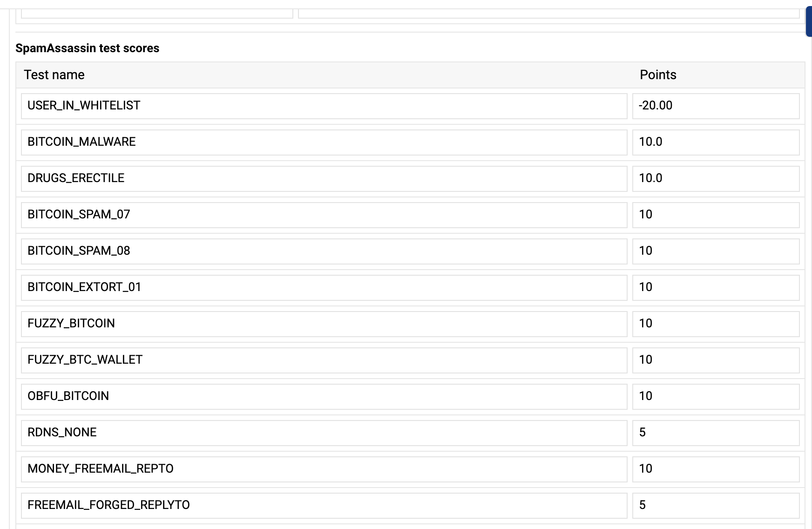
Task: Select the BITCOIN_MALWARE test name field
Action: tap(324, 142)
